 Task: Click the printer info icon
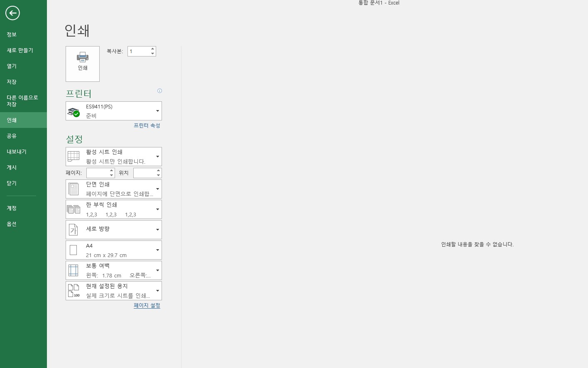[x=159, y=91]
